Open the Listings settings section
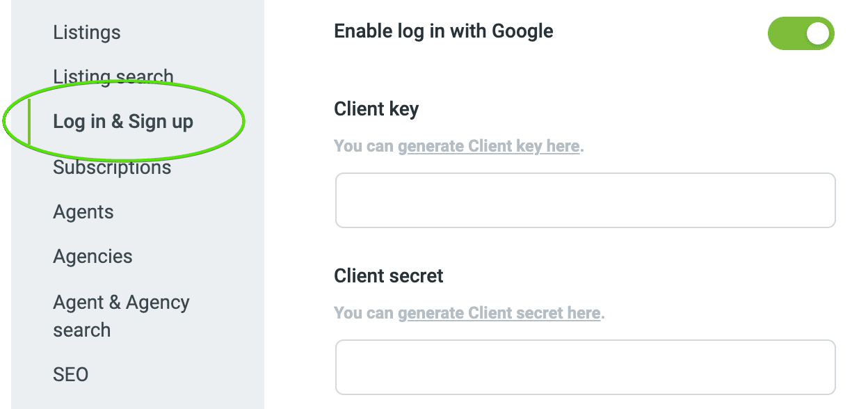This screenshot has width=868, height=409. pyautogui.click(x=86, y=32)
